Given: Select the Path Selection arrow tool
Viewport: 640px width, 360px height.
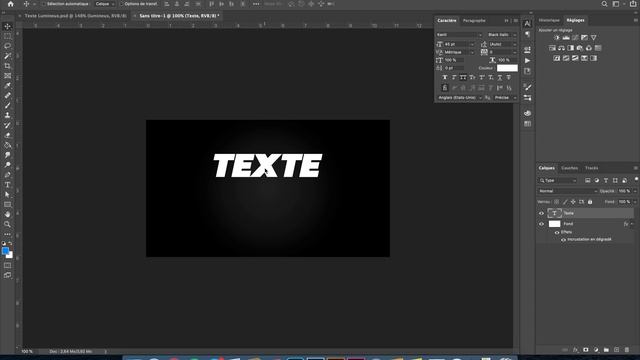Looking at the screenshot, I should point(7,195).
